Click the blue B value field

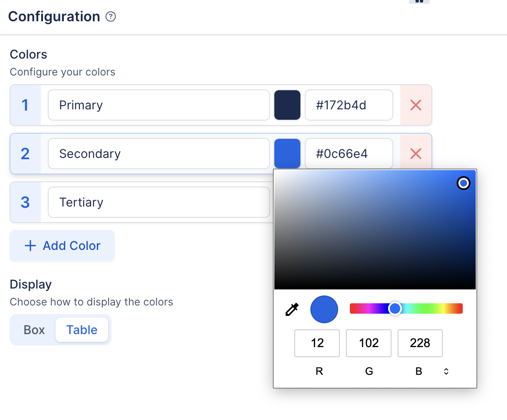[x=420, y=343]
